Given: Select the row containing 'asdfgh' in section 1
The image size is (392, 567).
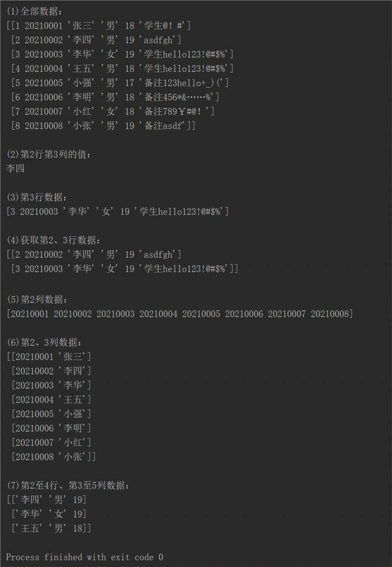Looking at the screenshot, I should (x=96, y=40).
